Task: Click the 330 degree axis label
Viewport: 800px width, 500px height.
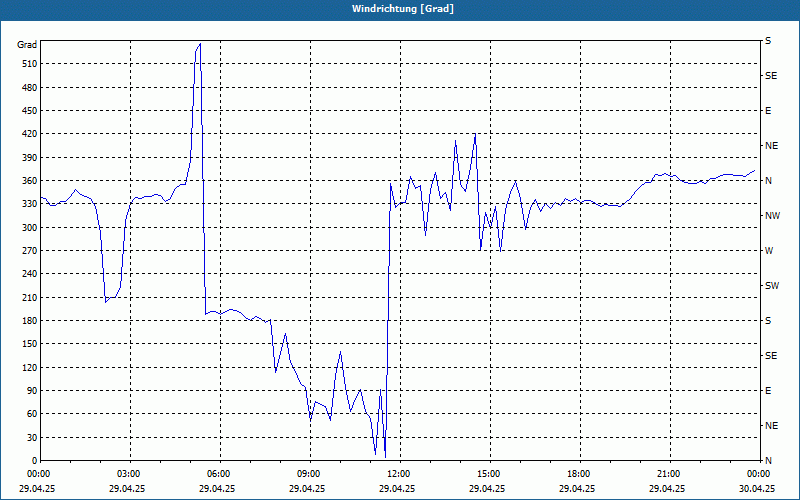Action: [30, 204]
